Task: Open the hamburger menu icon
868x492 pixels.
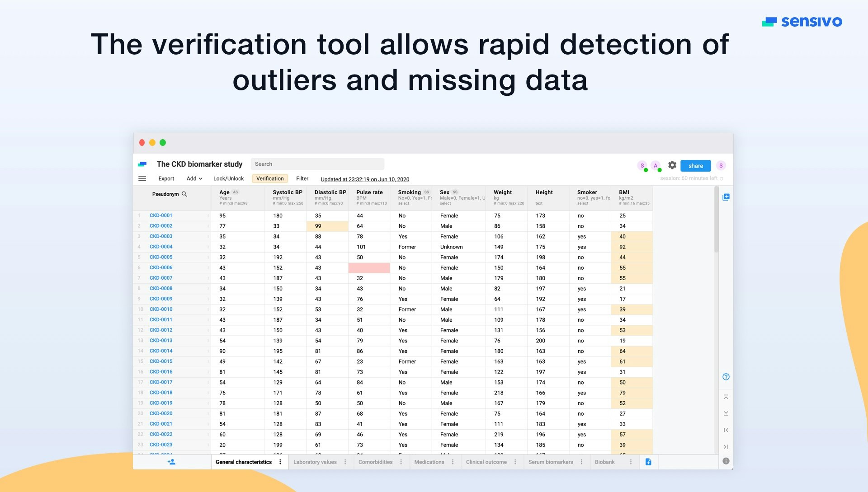Action: pos(142,178)
